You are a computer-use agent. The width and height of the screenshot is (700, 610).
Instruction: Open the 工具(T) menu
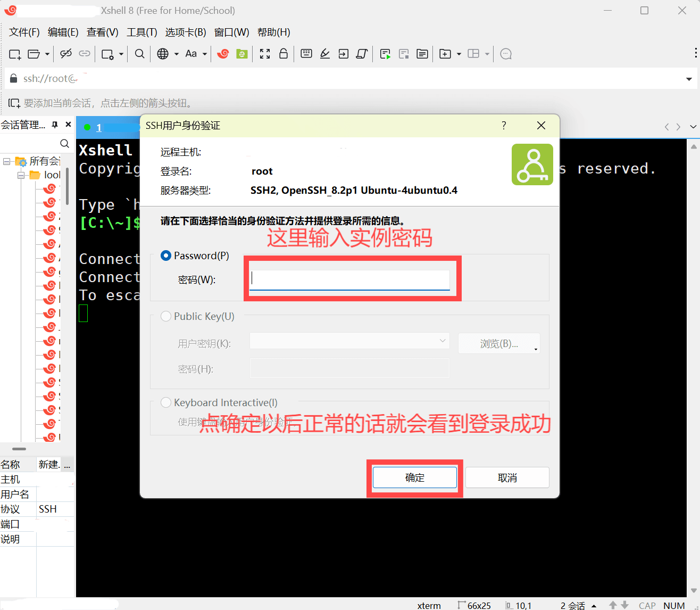tap(141, 32)
